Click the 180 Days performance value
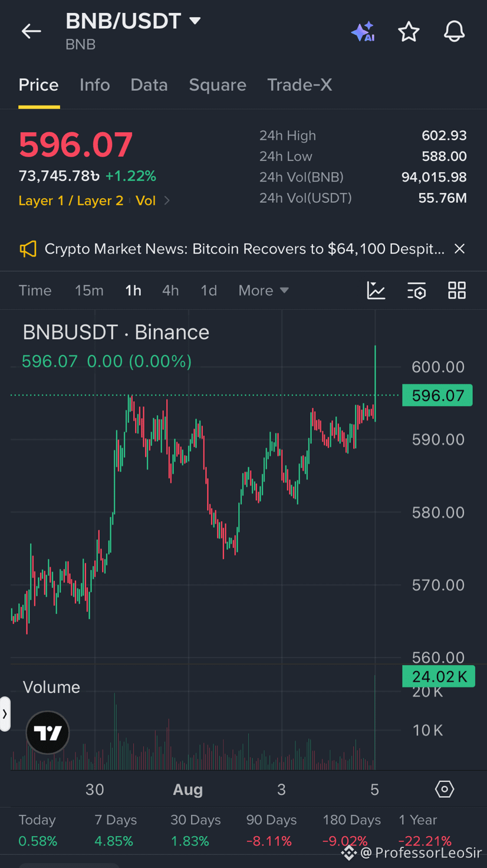The image size is (487, 868). [345, 841]
